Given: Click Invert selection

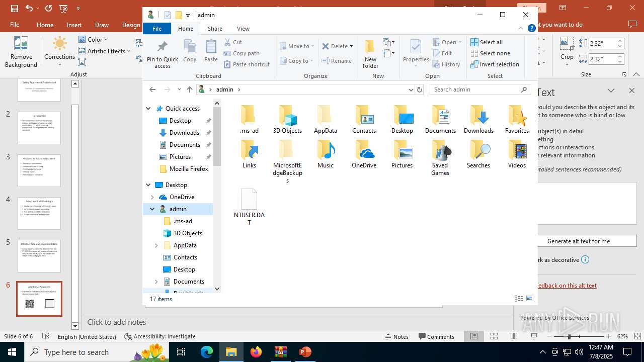Looking at the screenshot, I should click(x=495, y=64).
